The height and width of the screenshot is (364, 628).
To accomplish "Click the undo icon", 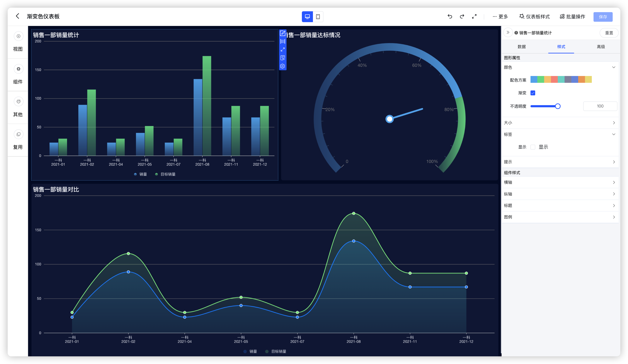I will click(x=450, y=16).
